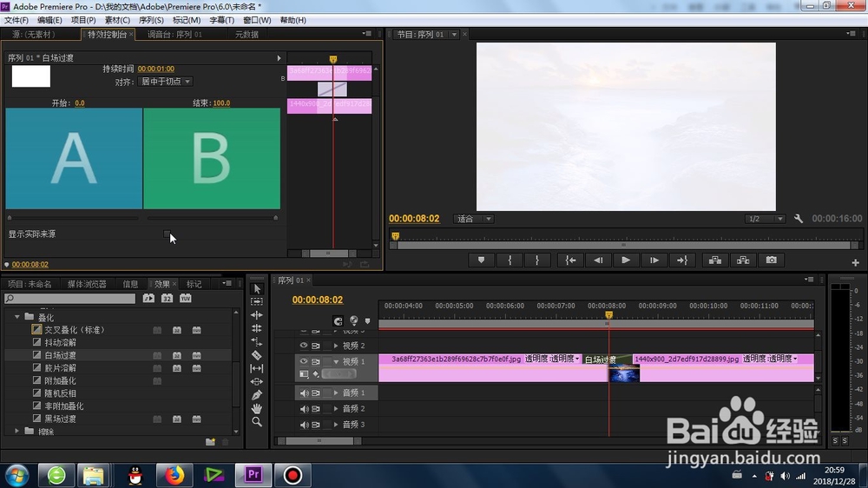Toggle sync lock on Audio 1
Viewport: 868px width, 488px height.
coord(316,392)
